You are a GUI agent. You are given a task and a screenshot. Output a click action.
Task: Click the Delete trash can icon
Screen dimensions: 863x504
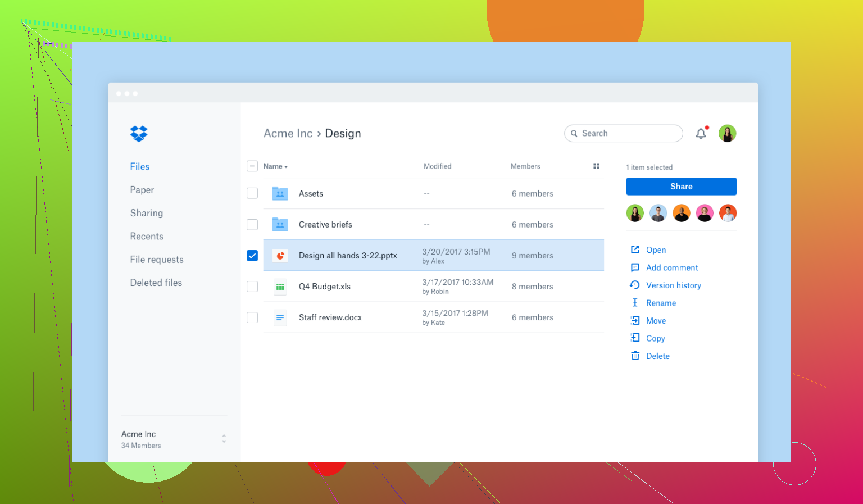pyautogui.click(x=635, y=356)
